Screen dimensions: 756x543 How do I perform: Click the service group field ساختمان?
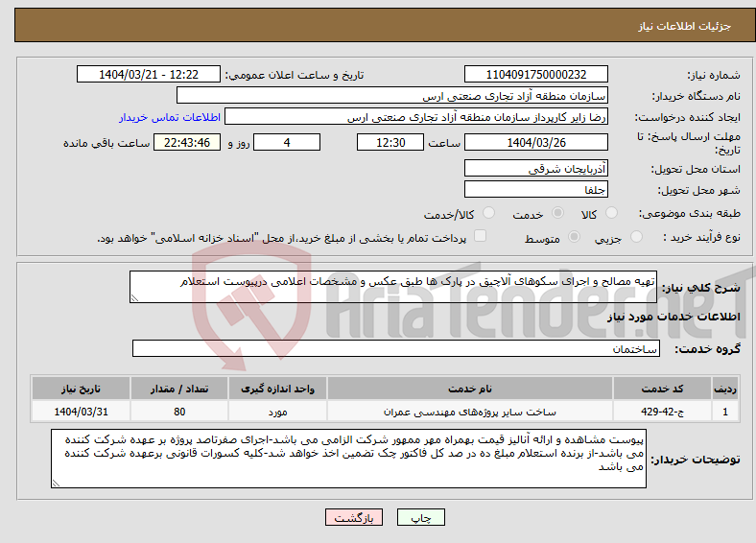[396, 348]
